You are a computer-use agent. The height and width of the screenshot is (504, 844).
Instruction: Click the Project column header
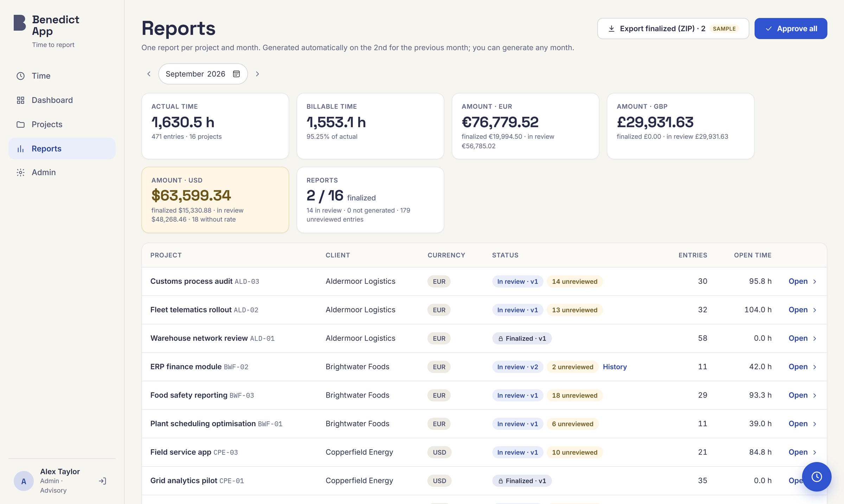[166, 255]
